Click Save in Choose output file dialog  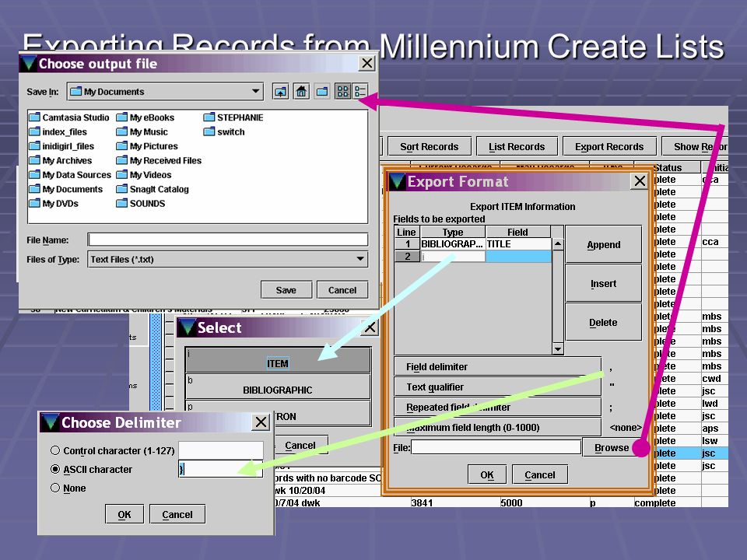pos(286,290)
